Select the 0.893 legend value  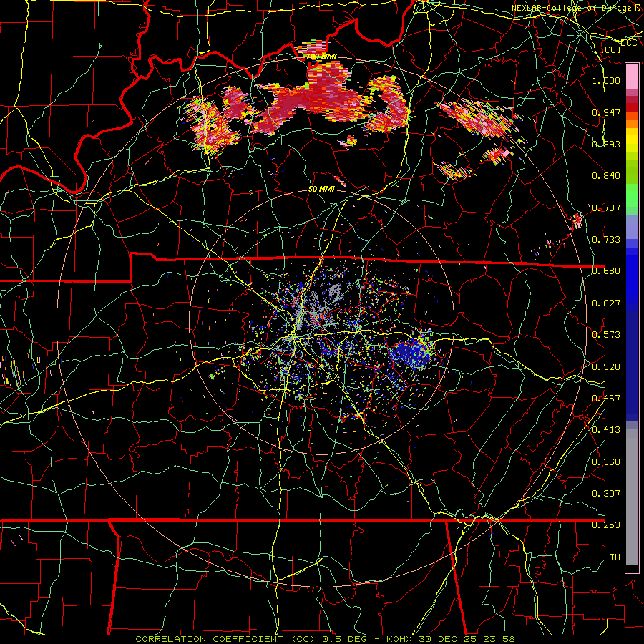click(606, 144)
